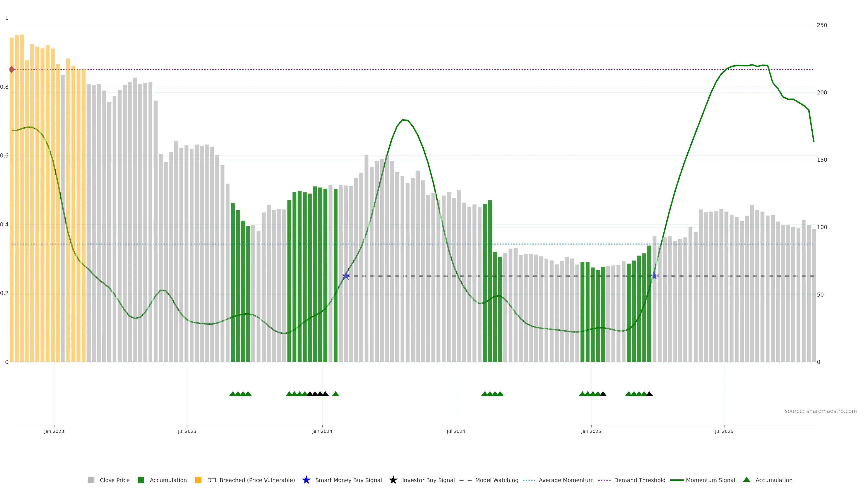
Task: Click the black Investor Buy Signal star icon
Action: 393,480
